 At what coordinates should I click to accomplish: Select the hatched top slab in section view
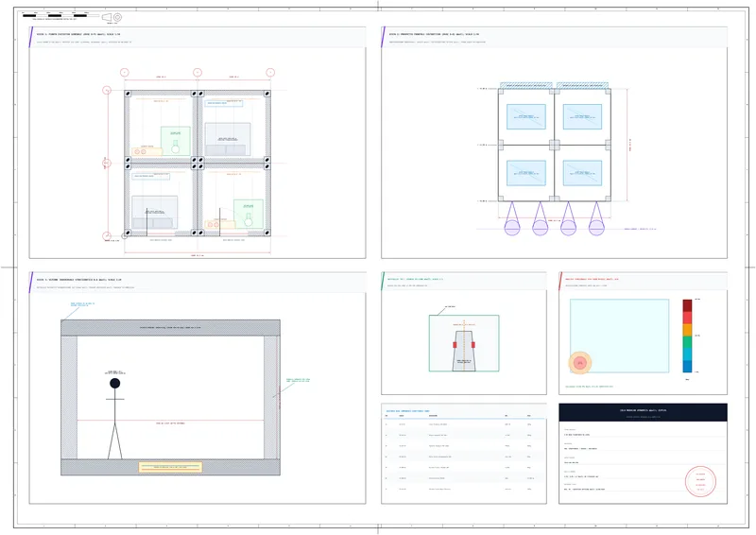(x=171, y=328)
